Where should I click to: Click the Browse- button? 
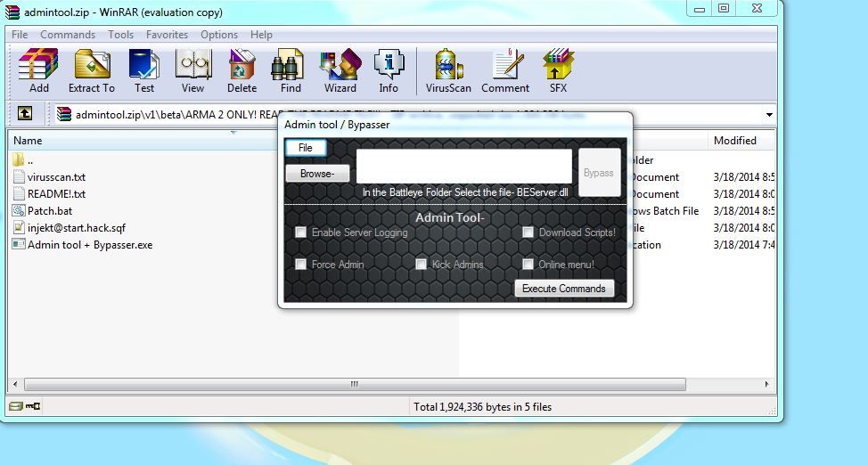(317, 174)
